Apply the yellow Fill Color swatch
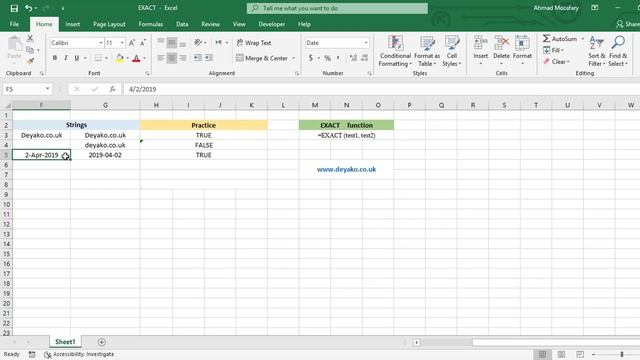The image size is (640, 360). (119, 58)
